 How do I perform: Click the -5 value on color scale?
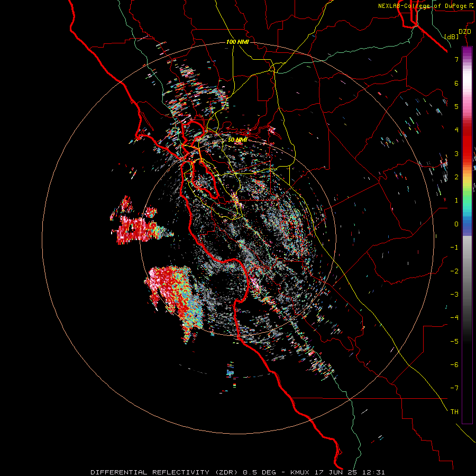(x=454, y=341)
